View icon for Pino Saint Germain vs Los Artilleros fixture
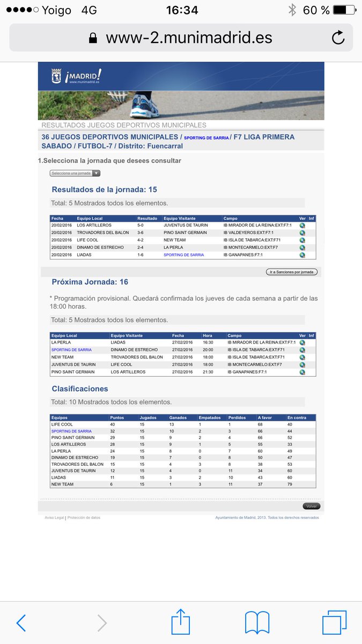 [x=302, y=372]
